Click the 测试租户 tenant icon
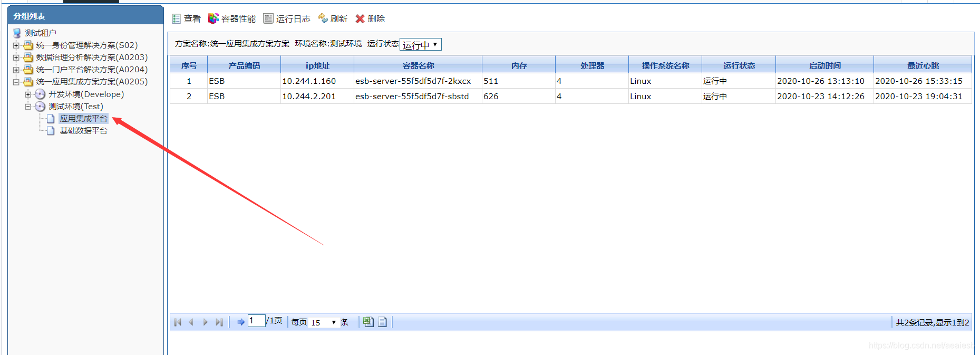 coord(17,33)
